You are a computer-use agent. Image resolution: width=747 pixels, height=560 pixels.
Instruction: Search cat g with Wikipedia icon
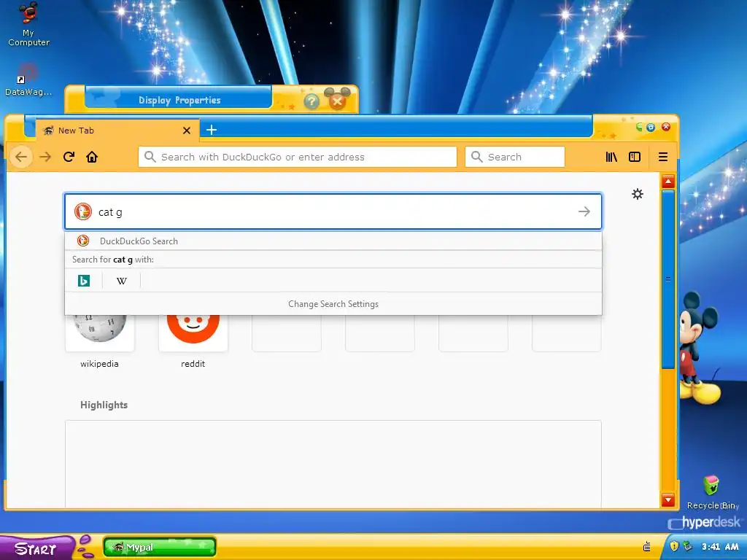[122, 281]
